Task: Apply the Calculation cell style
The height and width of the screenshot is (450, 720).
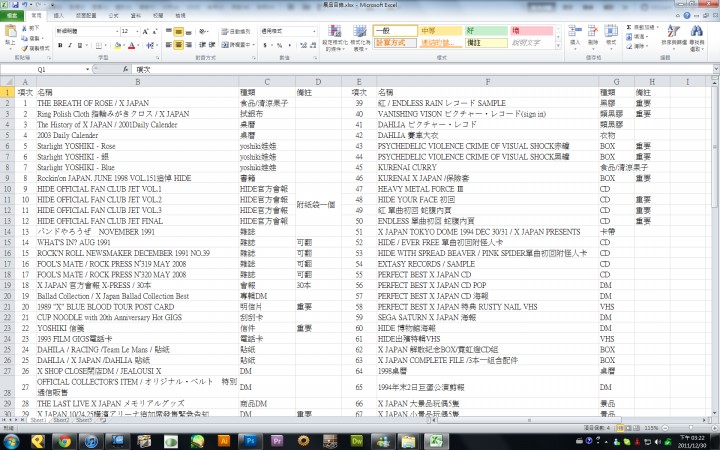Action: (x=395, y=43)
